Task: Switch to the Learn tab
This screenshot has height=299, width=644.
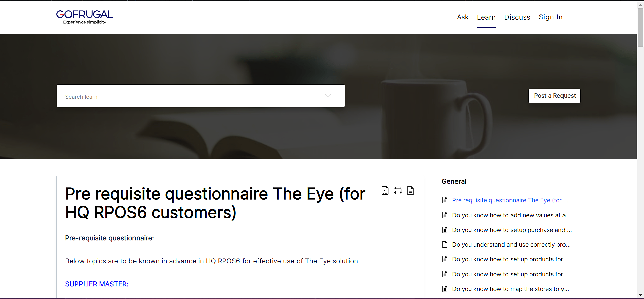Action: (486, 17)
